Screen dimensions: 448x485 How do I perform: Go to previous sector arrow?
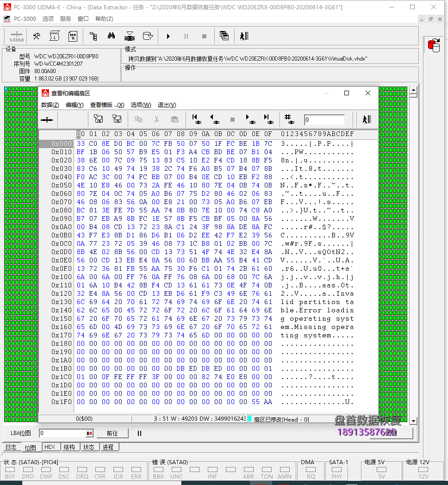[x=214, y=119]
